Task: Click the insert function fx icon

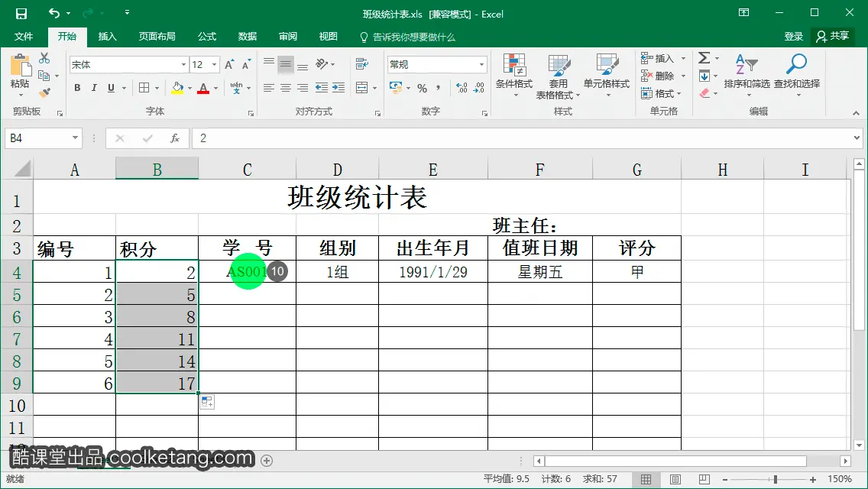Action: tap(175, 138)
